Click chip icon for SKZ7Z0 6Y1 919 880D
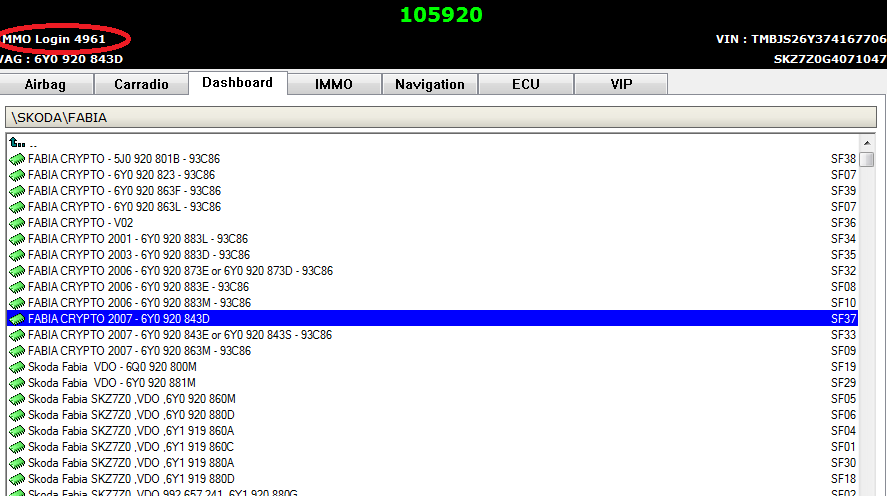 click(x=17, y=478)
